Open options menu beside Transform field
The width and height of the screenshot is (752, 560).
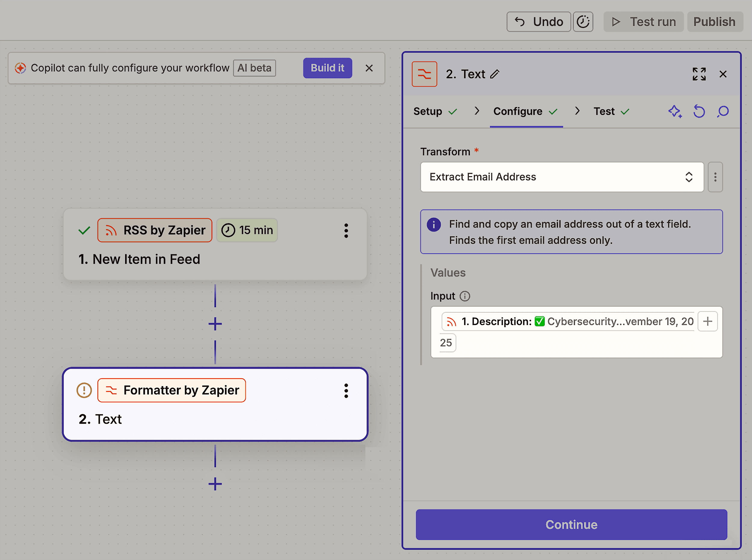click(x=715, y=177)
